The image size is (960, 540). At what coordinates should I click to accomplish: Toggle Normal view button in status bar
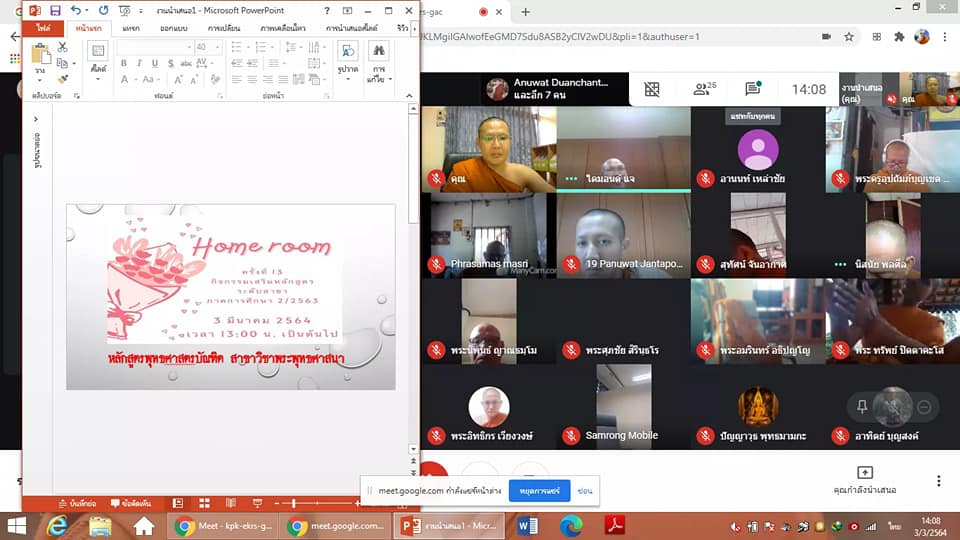point(178,503)
